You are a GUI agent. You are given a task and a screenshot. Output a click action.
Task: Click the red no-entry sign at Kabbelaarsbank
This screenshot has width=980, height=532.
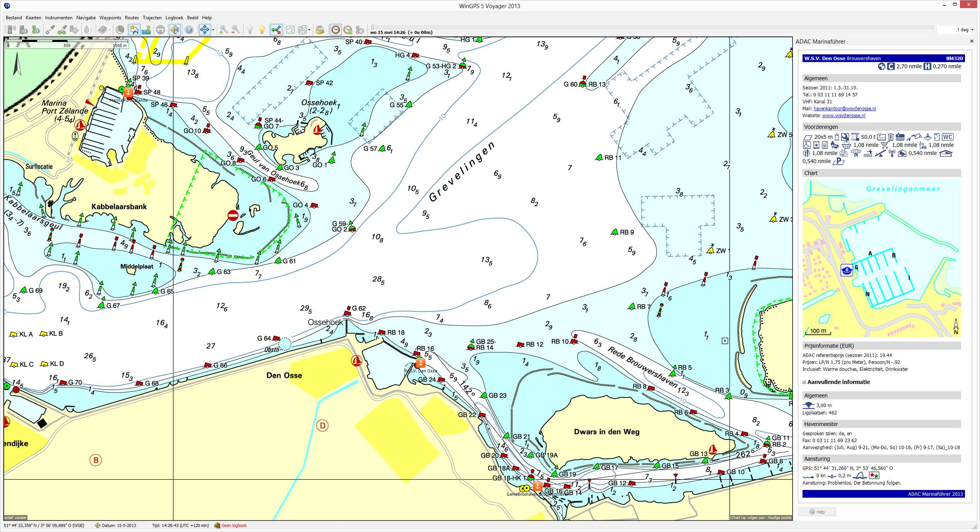pos(233,215)
